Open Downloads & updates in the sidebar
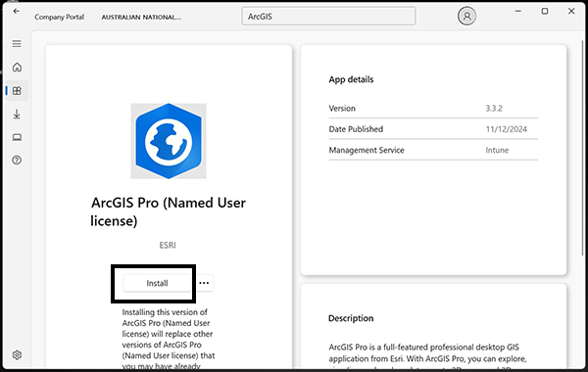The width and height of the screenshot is (588, 372). tap(17, 114)
